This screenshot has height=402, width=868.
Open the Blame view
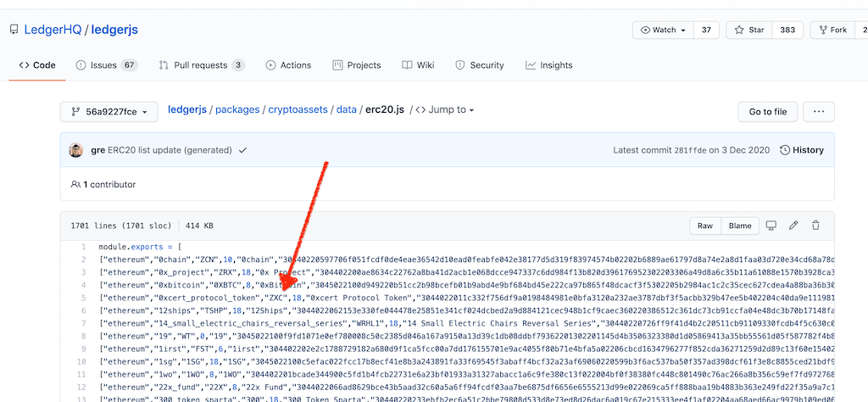click(x=740, y=226)
